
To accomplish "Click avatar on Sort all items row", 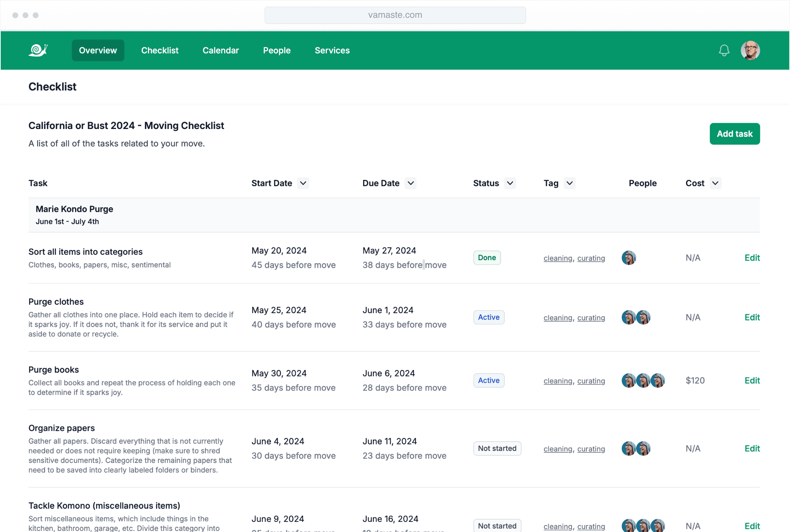I will pos(629,258).
